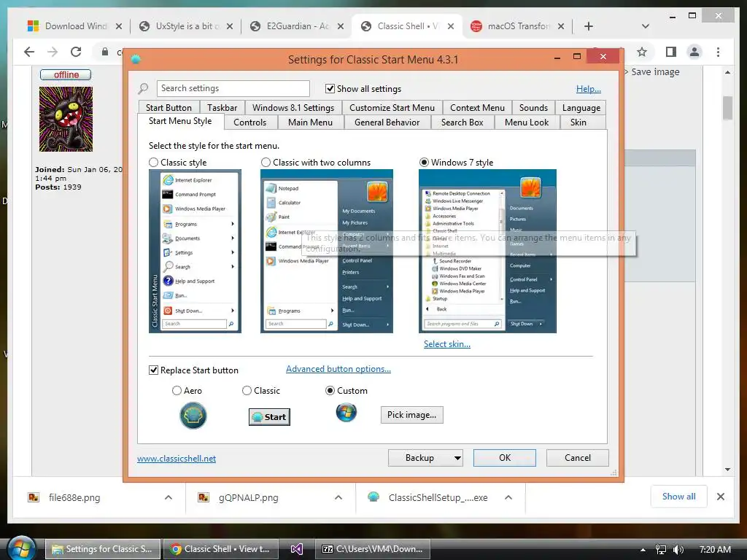Visit www.classicshell.net link

[x=177, y=458]
